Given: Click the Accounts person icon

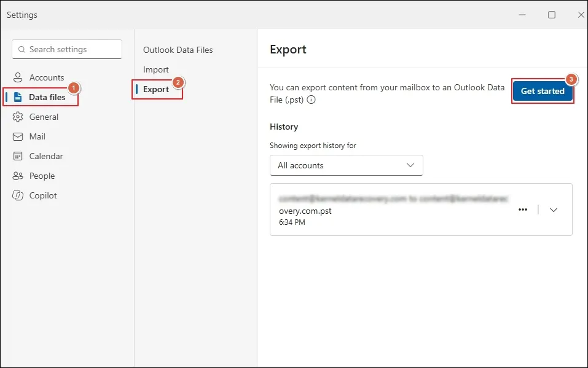Looking at the screenshot, I should 18,77.
